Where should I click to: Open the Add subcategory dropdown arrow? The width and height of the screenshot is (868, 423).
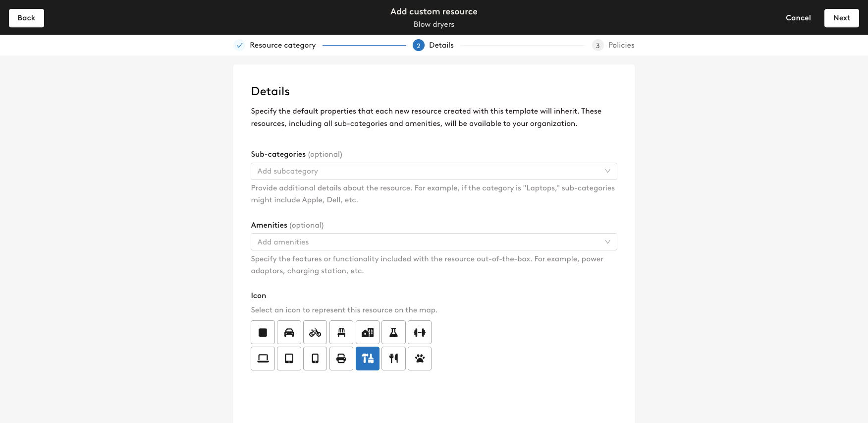point(607,171)
